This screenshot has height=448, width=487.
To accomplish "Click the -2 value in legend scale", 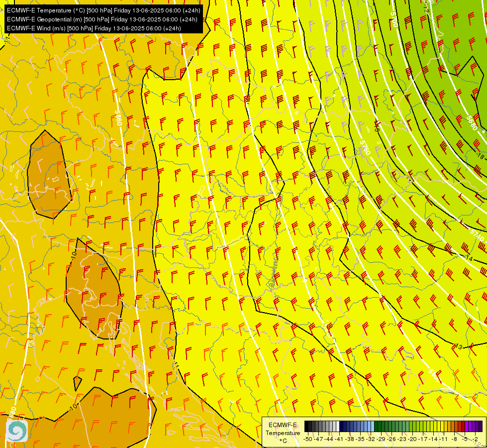I will [x=475, y=439].
